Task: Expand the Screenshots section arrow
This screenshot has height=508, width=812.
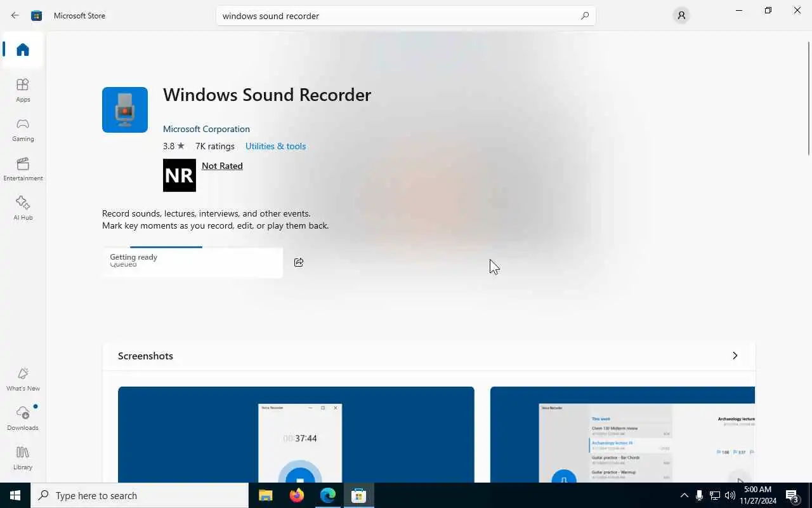Action: tap(735, 356)
